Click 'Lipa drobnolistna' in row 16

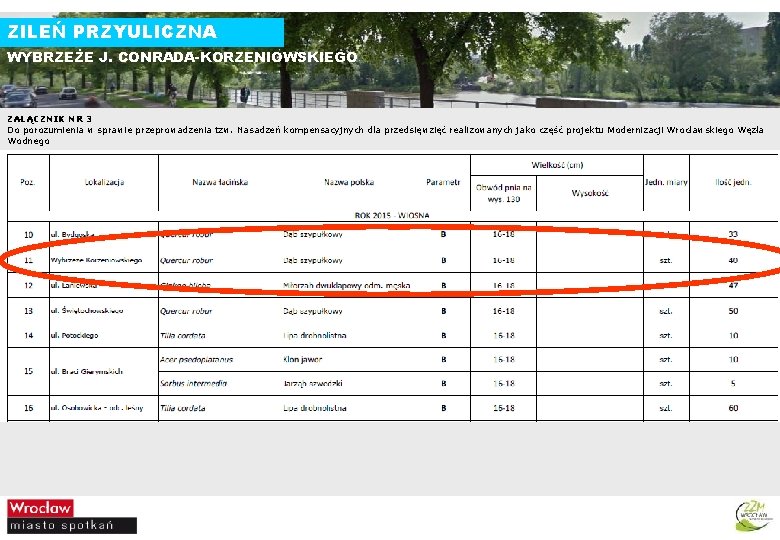(x=315, y=408)
